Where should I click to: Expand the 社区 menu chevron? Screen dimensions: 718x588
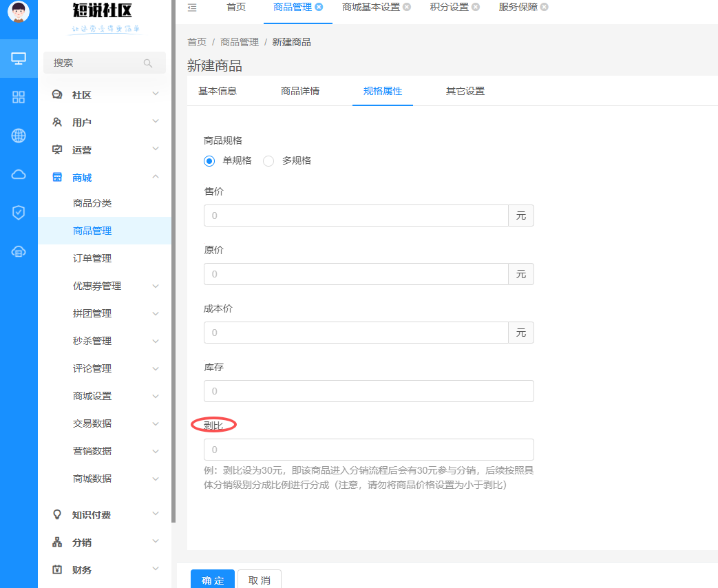click(x=156, y=94)
